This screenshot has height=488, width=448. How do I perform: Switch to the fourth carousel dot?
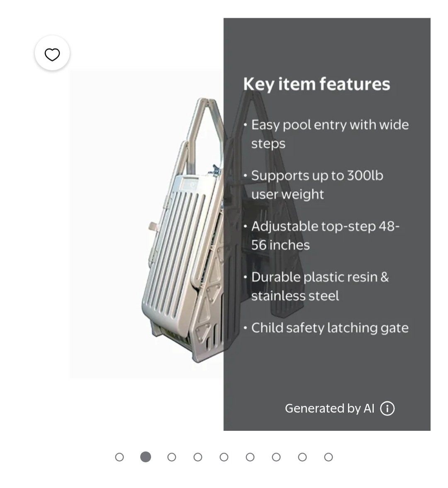coord(198,457)
